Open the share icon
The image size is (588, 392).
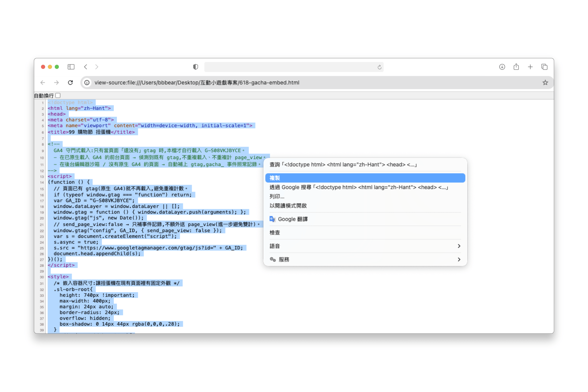tap(516, 66)
